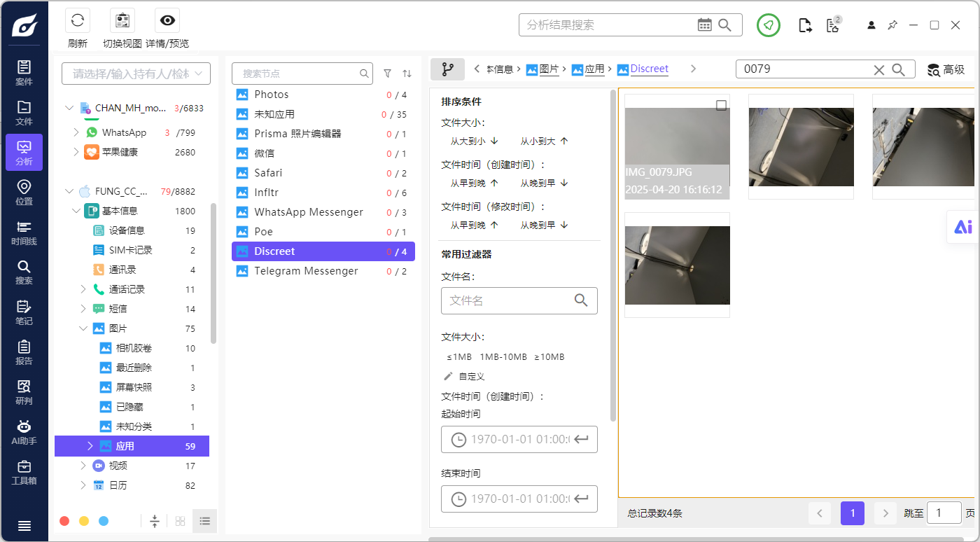Open the calendar icon in search box
980x542 pixels.
(x=705, y=25)
